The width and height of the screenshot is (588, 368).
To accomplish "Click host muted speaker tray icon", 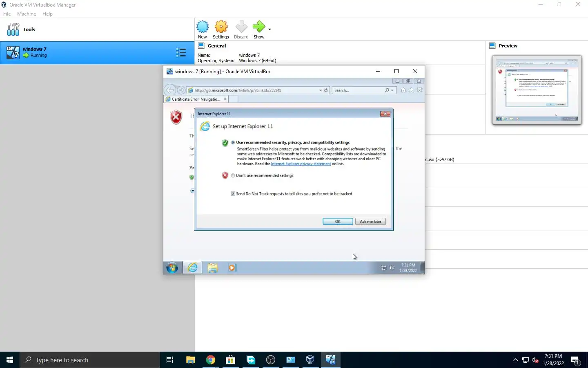I will 535,360.
